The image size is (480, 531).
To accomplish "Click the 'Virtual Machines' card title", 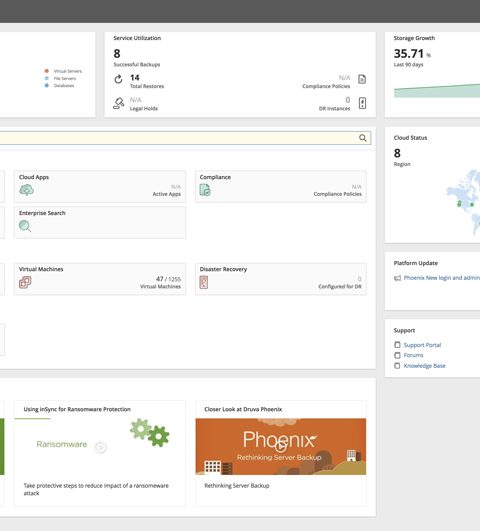I will click(x=41, y=269).
